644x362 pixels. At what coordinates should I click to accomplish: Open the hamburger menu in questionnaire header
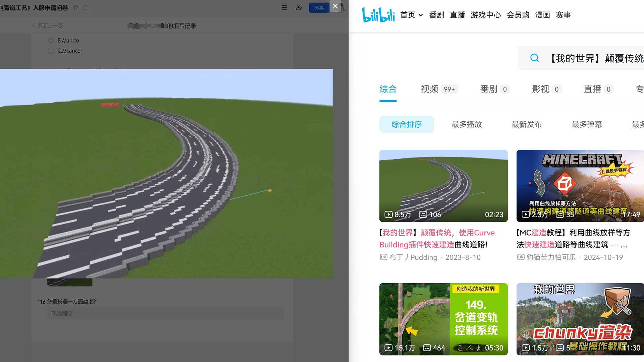[x=284, y=7]
